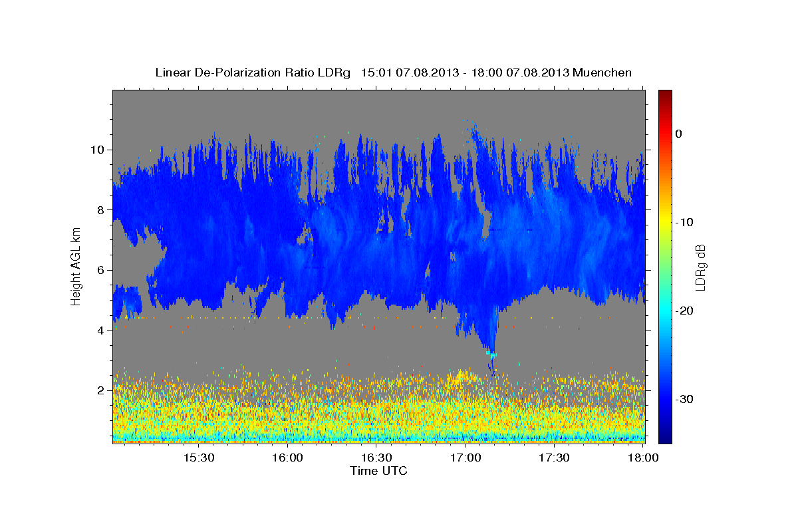Click the colorbar value -20
Image resolution: width=798 pixels, height=532 pixels.
[x=685, y=311]
